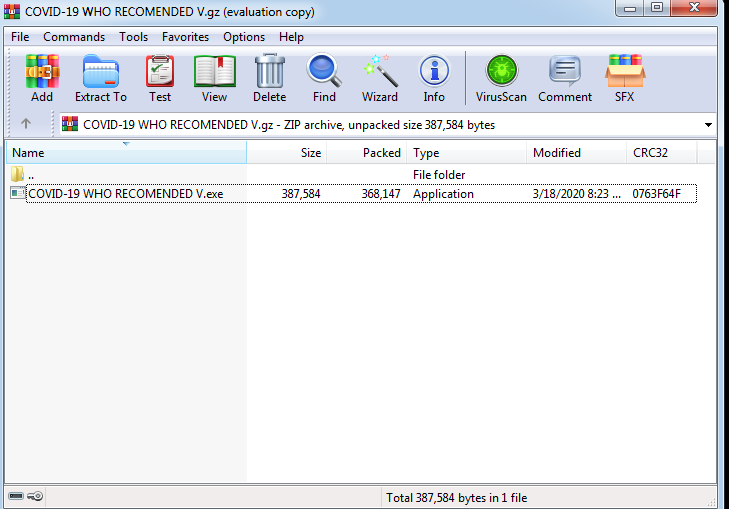This screenshot has height=509, width=729.
Task: Open the Help menu
Action: pyautogui.click(x=292, y=37)
